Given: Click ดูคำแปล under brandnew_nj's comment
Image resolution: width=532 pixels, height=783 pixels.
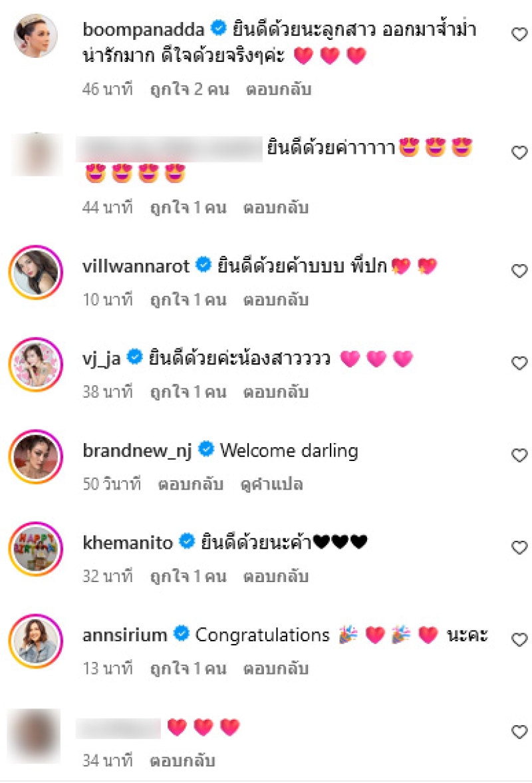Looking at the screenshot, I should tap(271, 484).
